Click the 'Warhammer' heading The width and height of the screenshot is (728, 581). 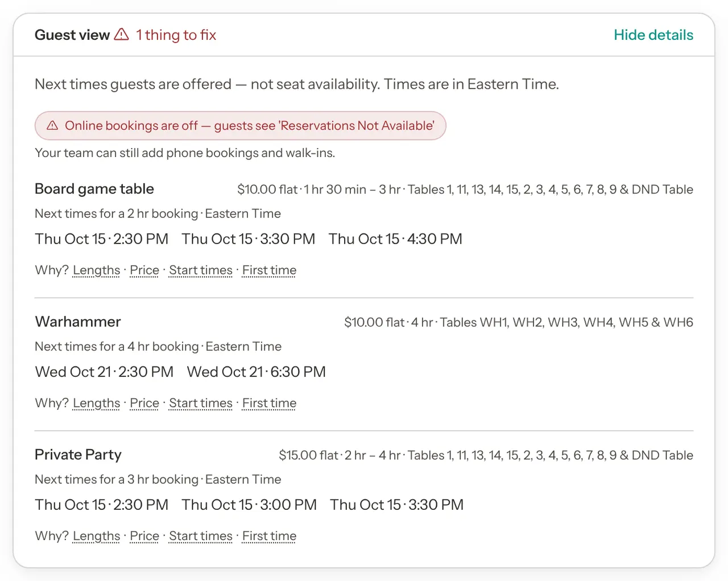(78, 322)
